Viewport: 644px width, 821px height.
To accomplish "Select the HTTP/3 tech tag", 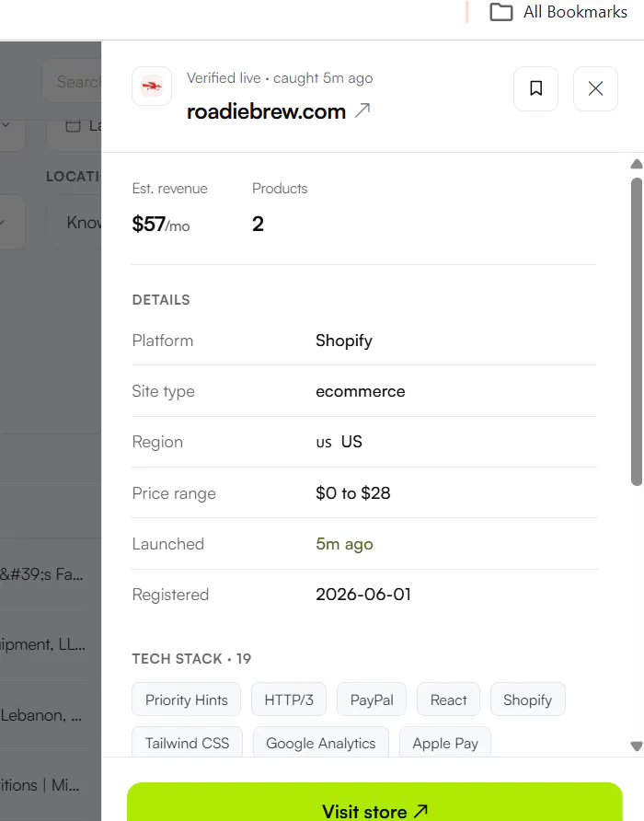I will click(289, 700).
